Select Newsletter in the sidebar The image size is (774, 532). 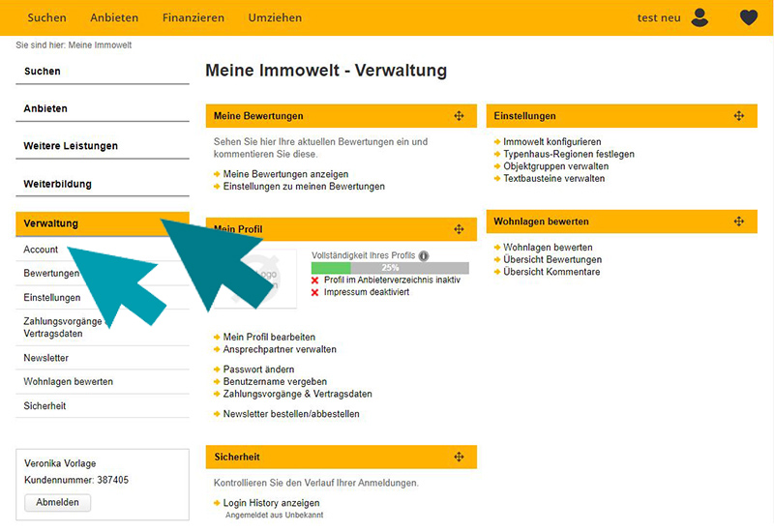point(46,358)
